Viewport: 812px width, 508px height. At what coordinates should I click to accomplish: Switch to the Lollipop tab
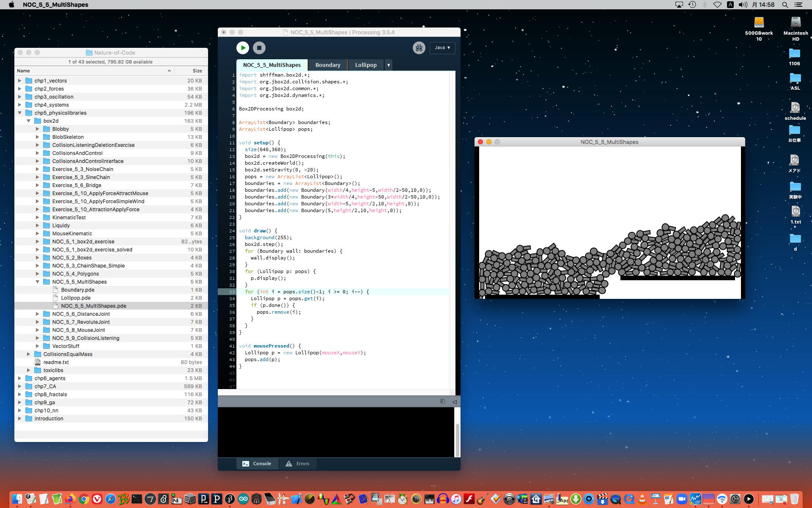coord(365,65)
